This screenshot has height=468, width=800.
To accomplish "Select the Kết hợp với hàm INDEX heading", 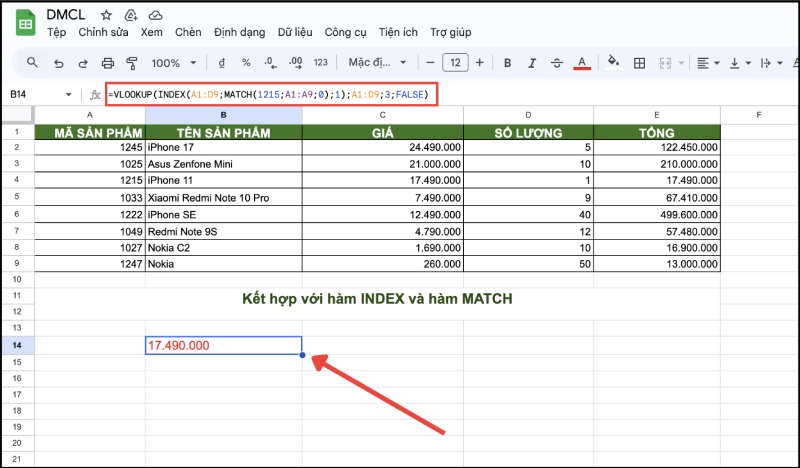I will [x=377, y=299].
